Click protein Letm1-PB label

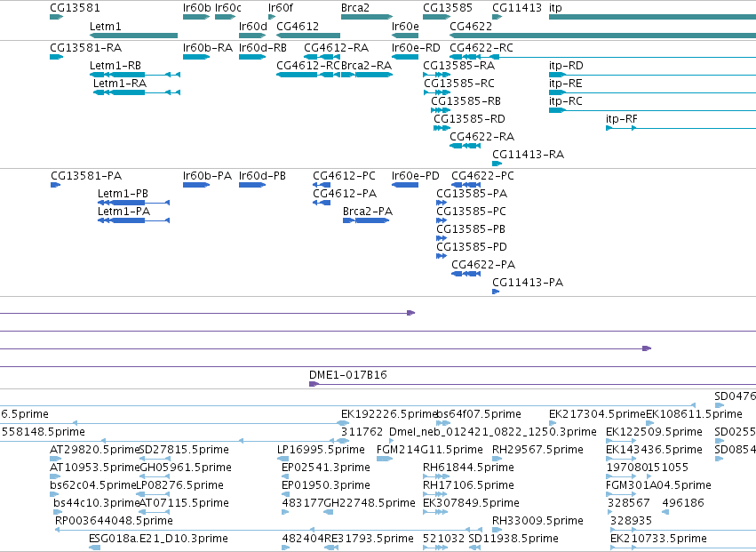click(x=123, y=194)
